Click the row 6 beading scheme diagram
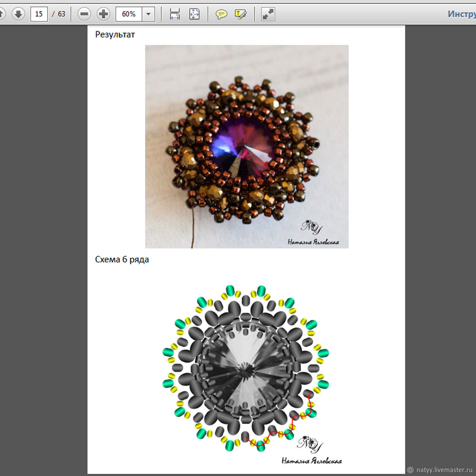 point(246,368)
